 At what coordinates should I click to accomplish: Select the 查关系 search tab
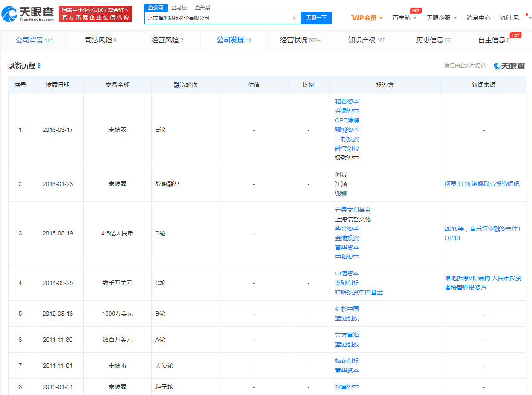tap(202, 8)
